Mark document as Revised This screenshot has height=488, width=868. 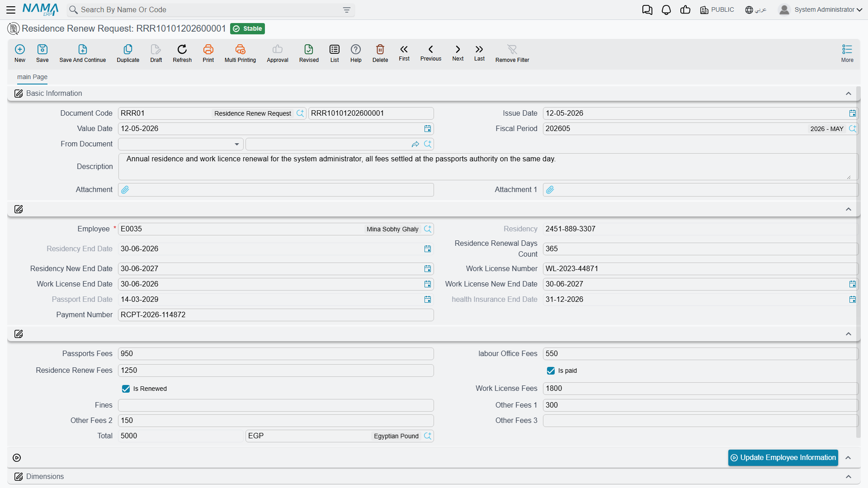tap(309, 53)
